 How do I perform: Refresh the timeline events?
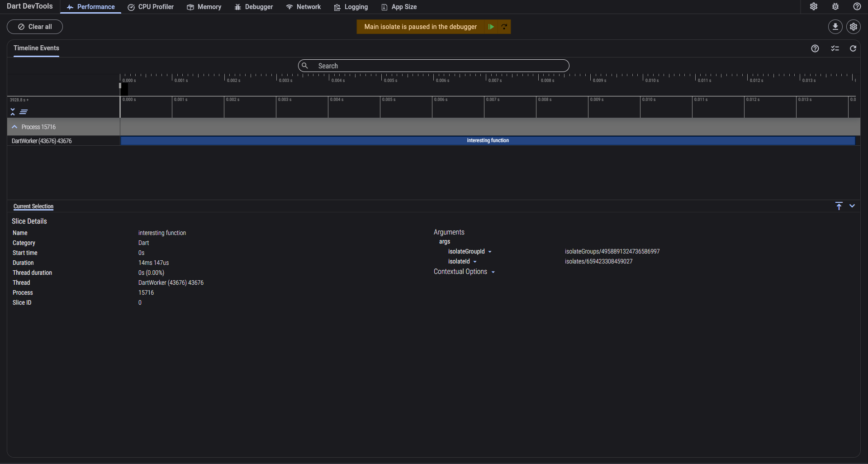pos(853,48)
